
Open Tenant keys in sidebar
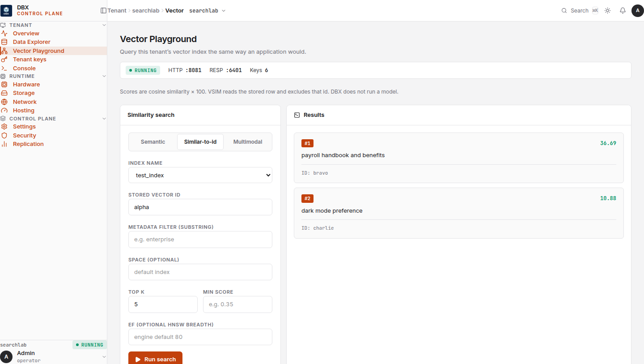coord(54,60)
